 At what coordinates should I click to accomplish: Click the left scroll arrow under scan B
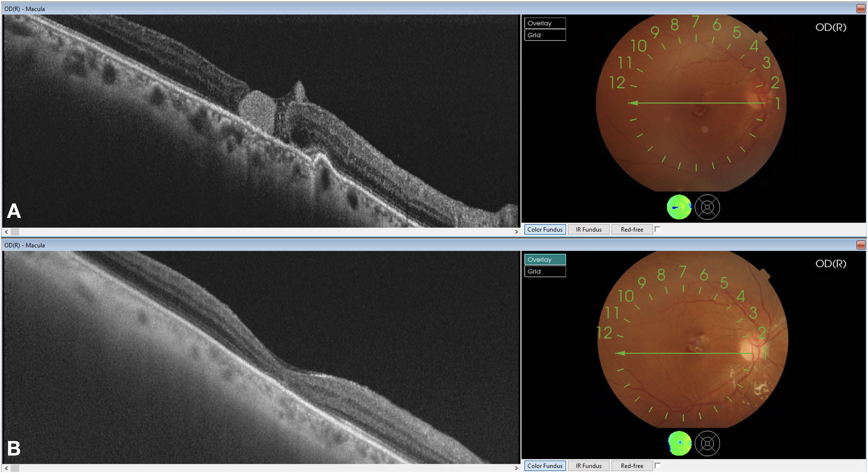pos(6,468)
